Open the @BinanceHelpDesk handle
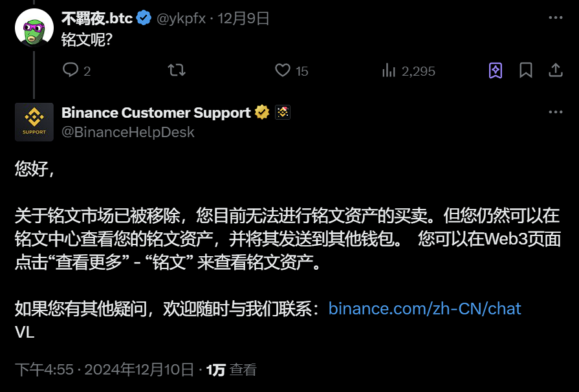Screen dimensions: 579x392 (127, 132)
